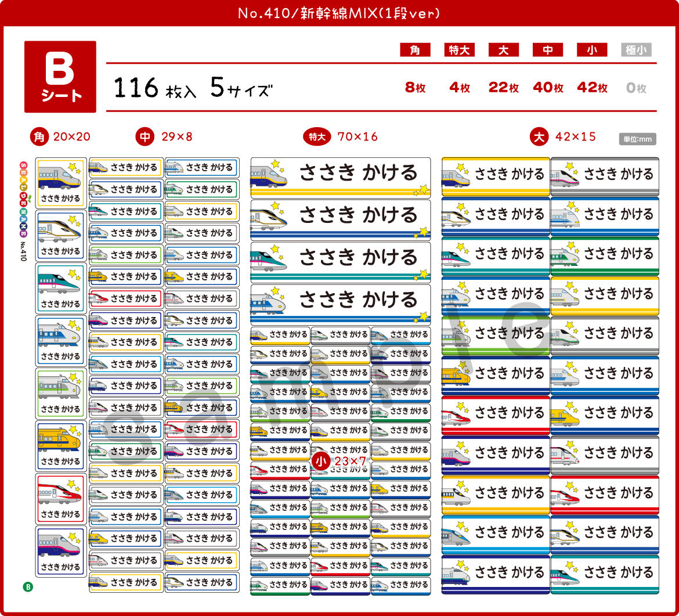Select the teal-framed square sticker
This screenshot has height=616, width=679.
click(x=60, y=288)
